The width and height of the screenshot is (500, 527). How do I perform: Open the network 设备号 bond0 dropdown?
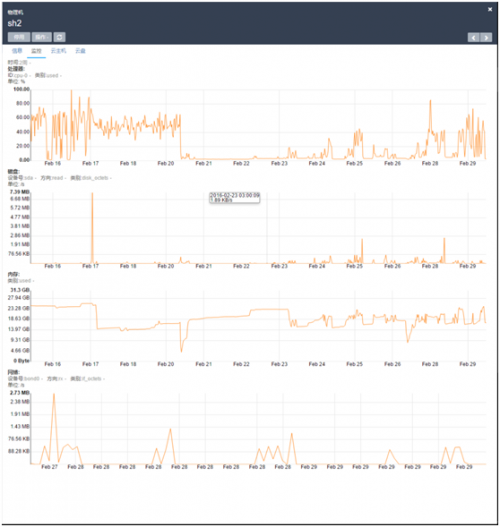(26, 379)
